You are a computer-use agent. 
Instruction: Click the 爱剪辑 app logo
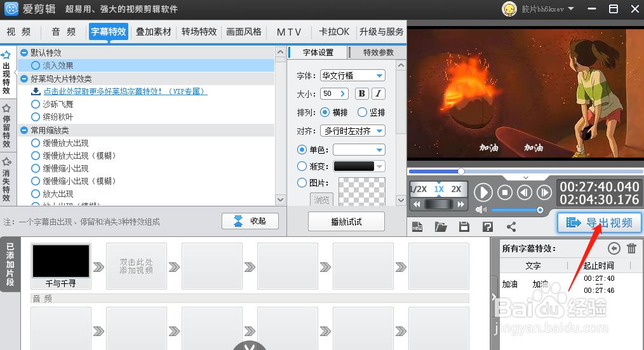11,9
